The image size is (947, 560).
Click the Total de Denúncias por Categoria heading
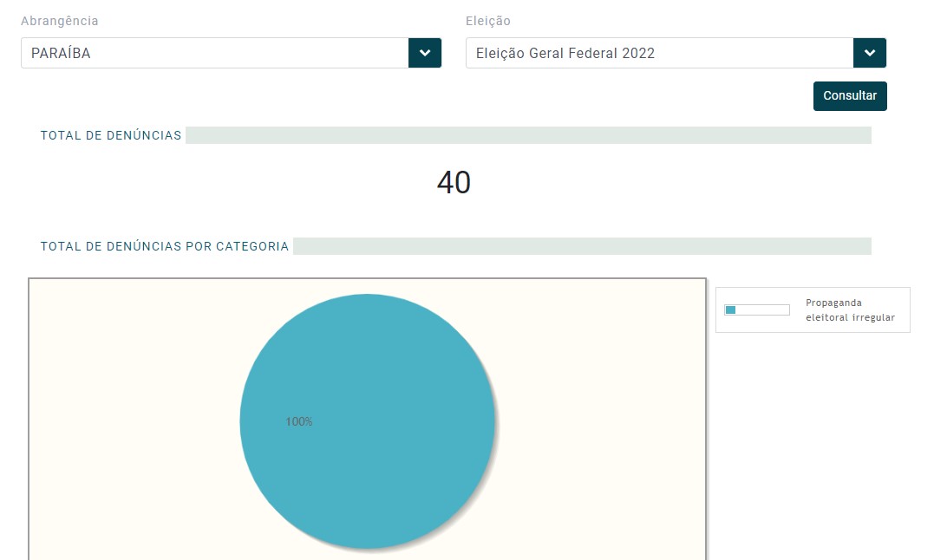[165, 246]
